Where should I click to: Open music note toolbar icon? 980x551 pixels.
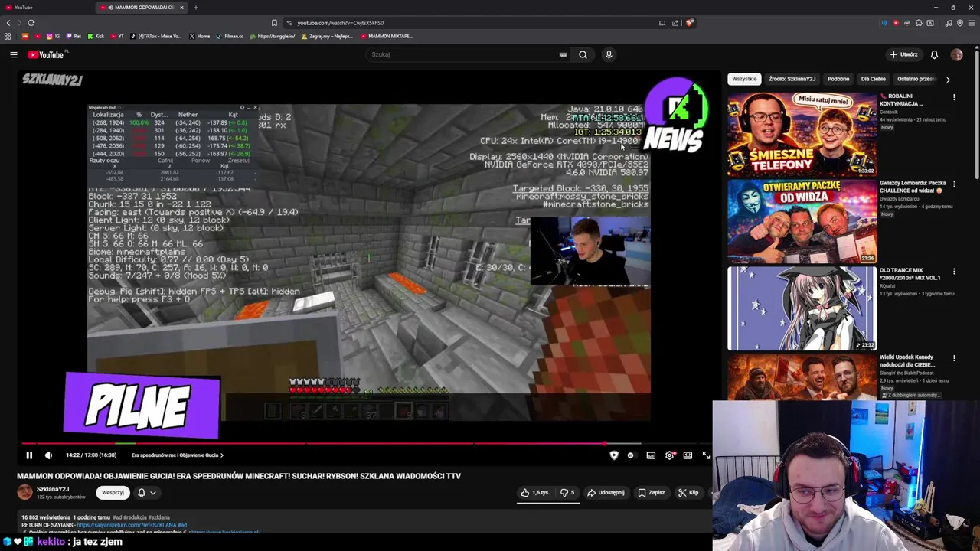(x=949, y=23)
